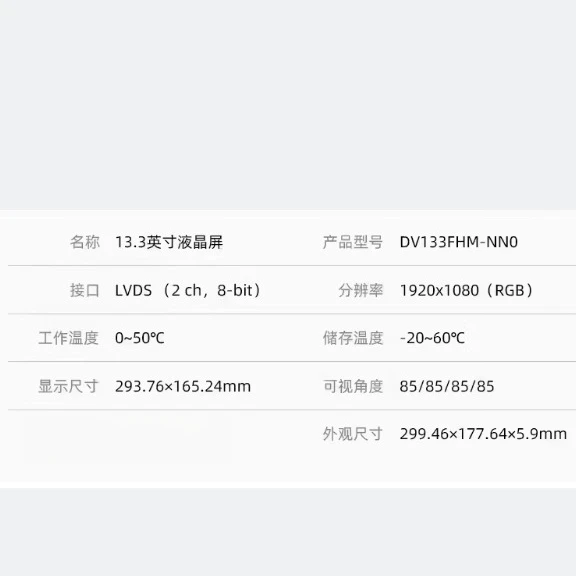Select the 299.46×177.64×5.9mm outline size value
576x576 pixels.
(483, 434)
